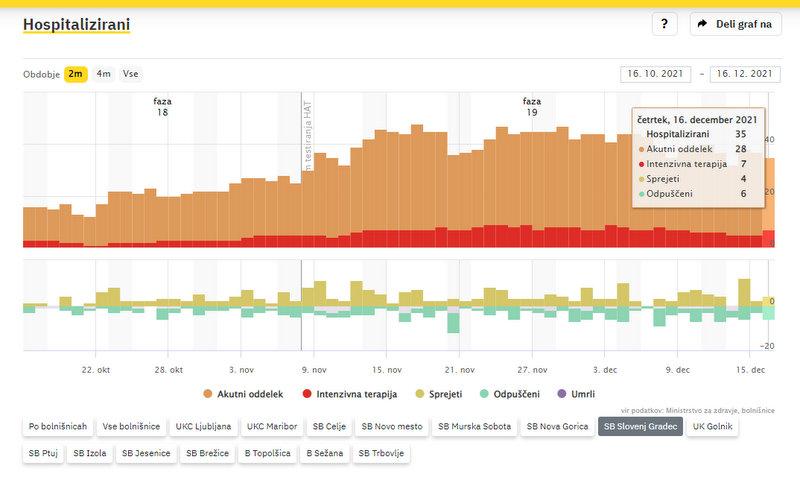The height and width of the screenshot is (486, 800).
Task: Select the Po bolnišnicah view
Action: click(x=56, y=427)
